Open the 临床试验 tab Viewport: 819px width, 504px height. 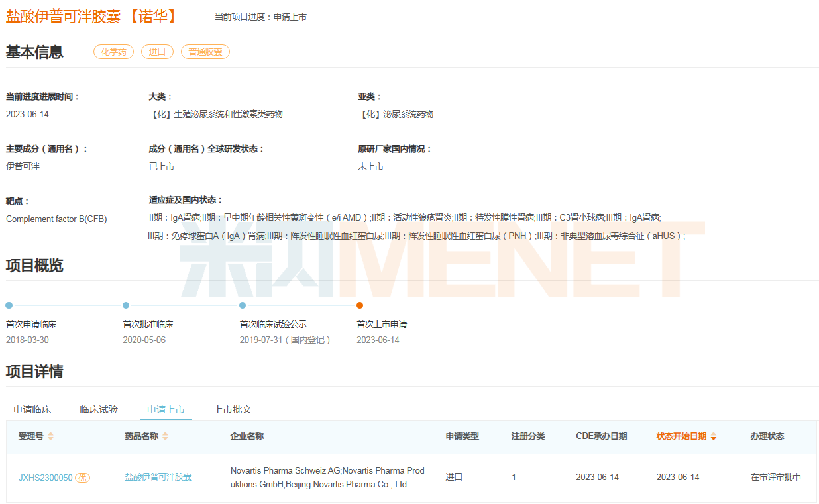click(x=99, y=409)
